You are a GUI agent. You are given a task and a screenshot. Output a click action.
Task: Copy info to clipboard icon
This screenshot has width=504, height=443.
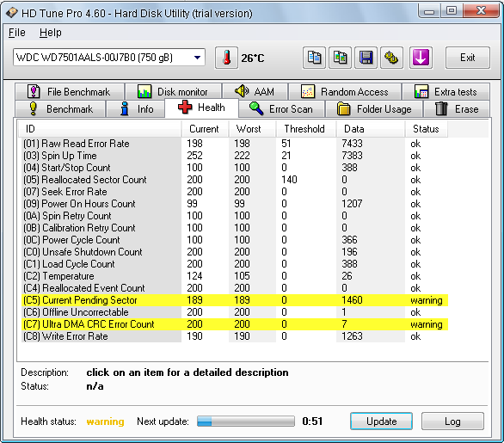(314, 58)
